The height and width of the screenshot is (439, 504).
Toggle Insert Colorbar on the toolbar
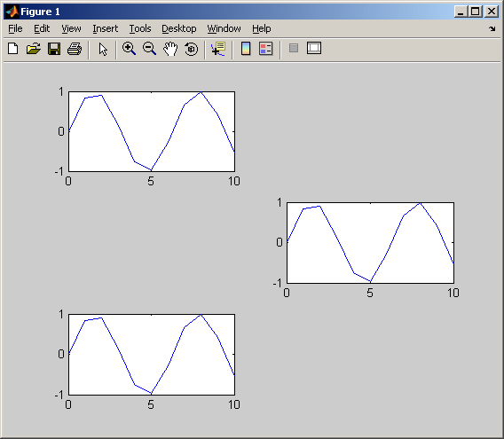tap(246, 49)
